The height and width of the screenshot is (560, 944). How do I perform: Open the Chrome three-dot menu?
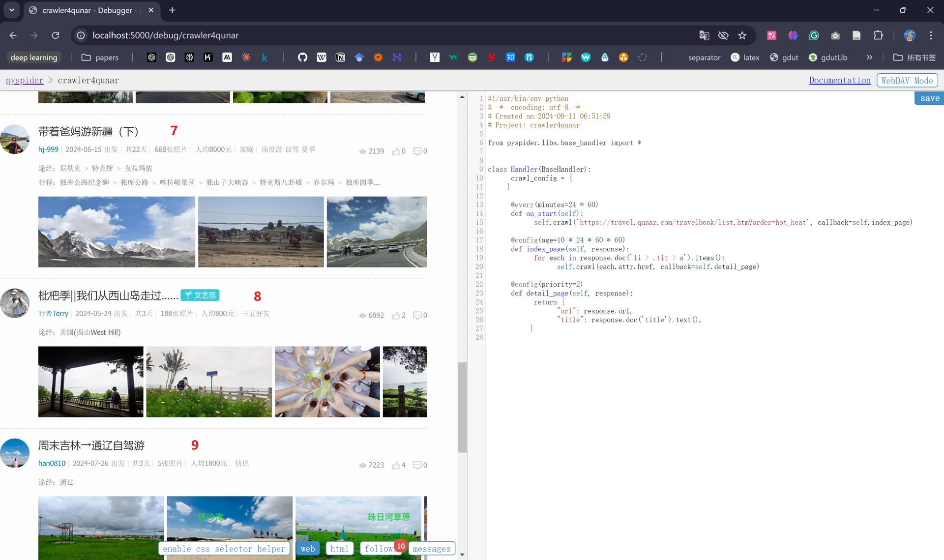tap(931, 35)
